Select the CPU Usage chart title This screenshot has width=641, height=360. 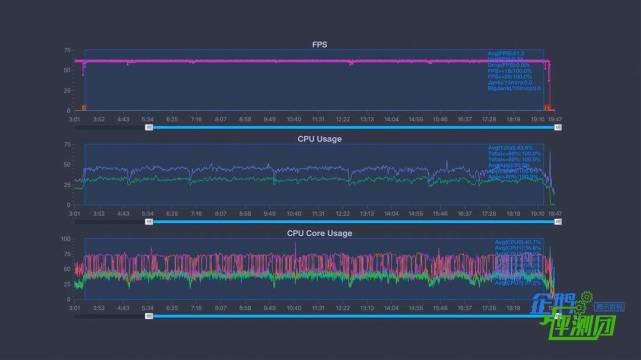tap(320, 139)
